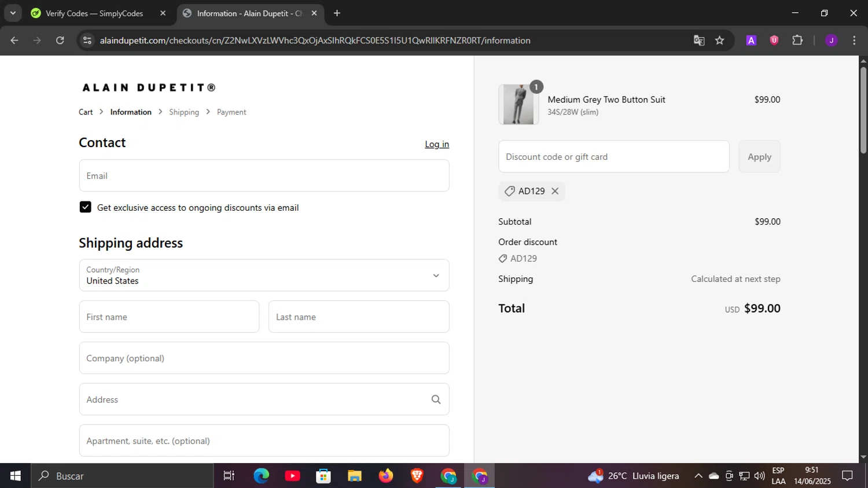Open the Windows Start menu
Screen dimensions: 868x488
16,476
